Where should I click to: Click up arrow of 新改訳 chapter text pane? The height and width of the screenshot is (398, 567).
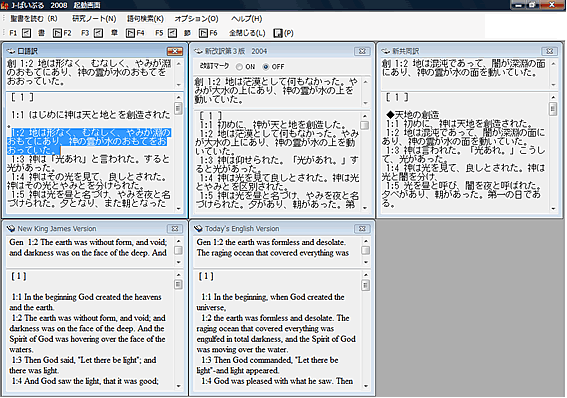click(x=365, y=116)
